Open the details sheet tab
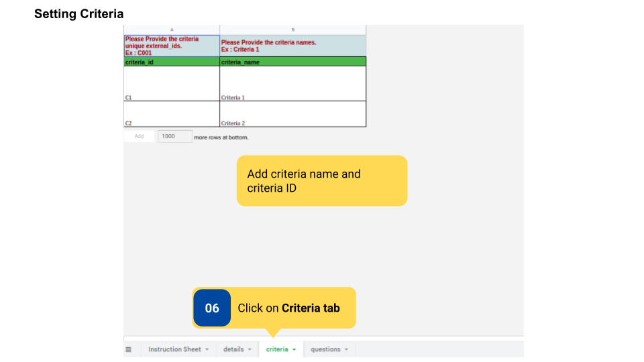644x362 pixels. [x=233, y=349]
